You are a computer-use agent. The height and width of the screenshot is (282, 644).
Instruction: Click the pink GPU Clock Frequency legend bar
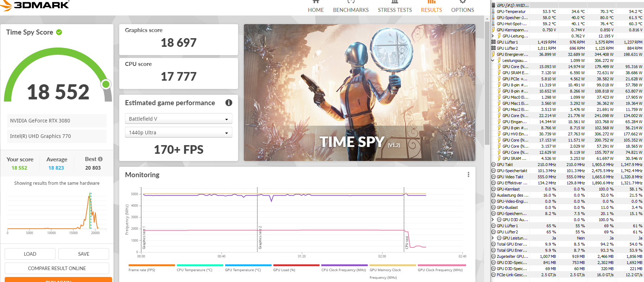point(441,265)
